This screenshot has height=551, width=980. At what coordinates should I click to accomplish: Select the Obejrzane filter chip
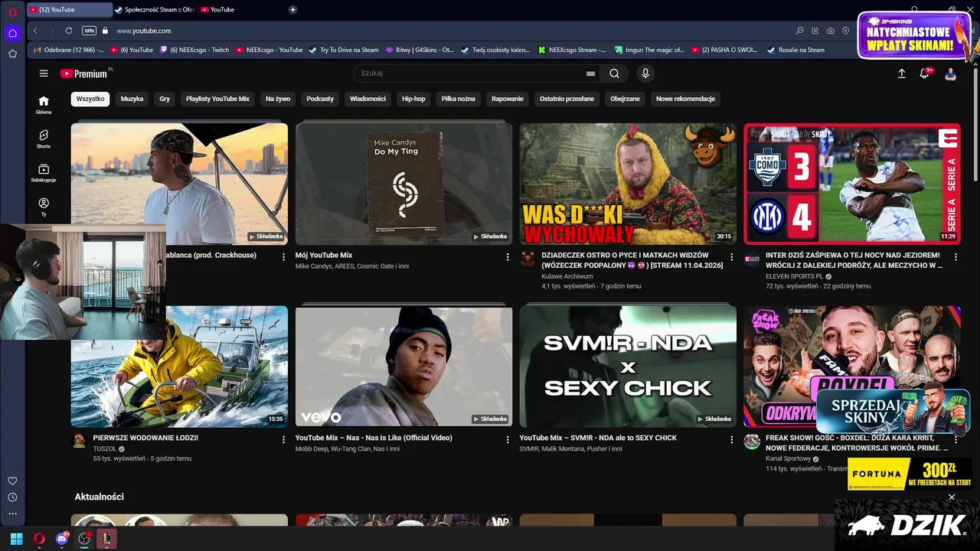point(625,99)
